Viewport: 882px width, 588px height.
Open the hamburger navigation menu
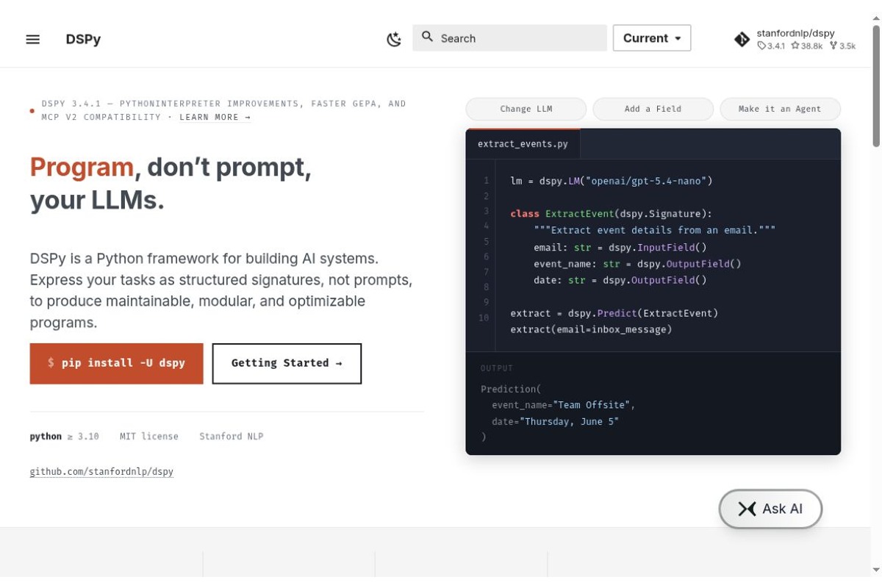point(33,39)
